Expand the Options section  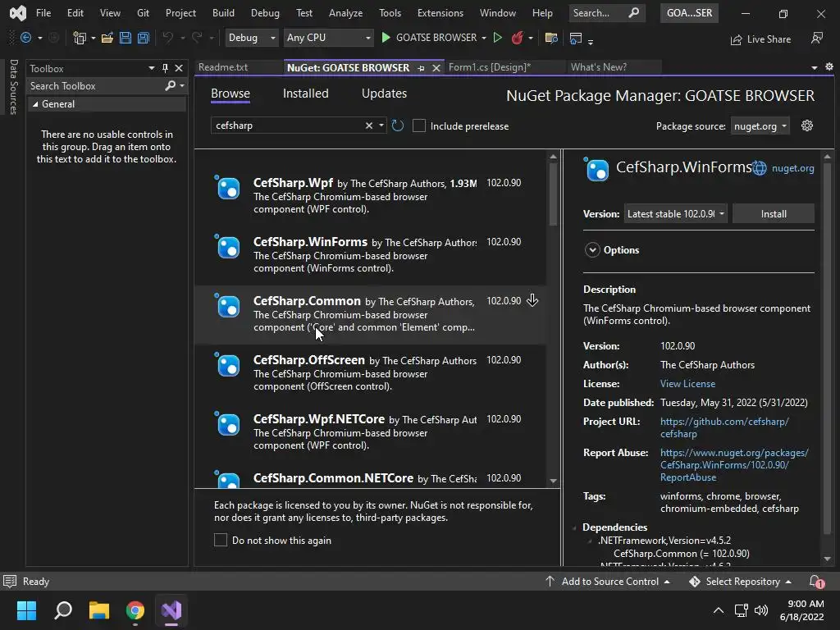[x=592, y=250]
